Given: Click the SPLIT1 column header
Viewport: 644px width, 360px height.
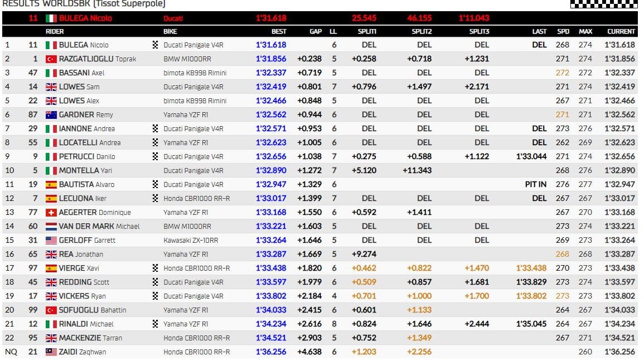Looking at the screenshot, I should click(367, 31).
